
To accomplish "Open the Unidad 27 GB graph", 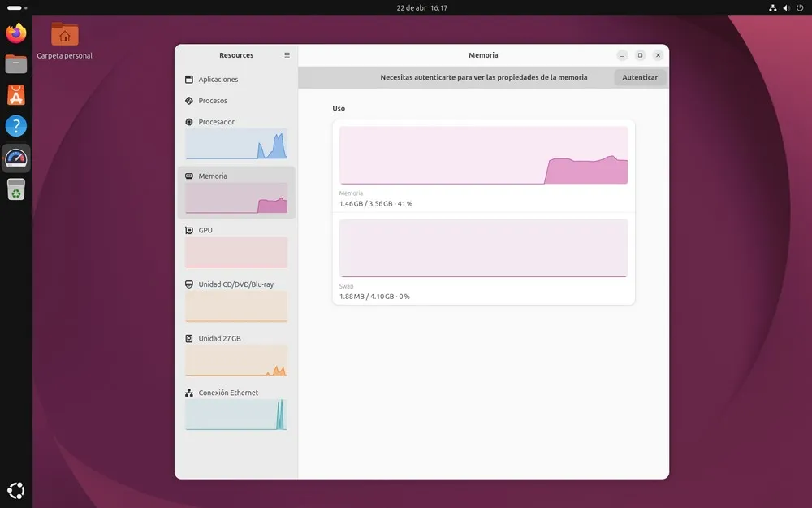I will [236, 360].
